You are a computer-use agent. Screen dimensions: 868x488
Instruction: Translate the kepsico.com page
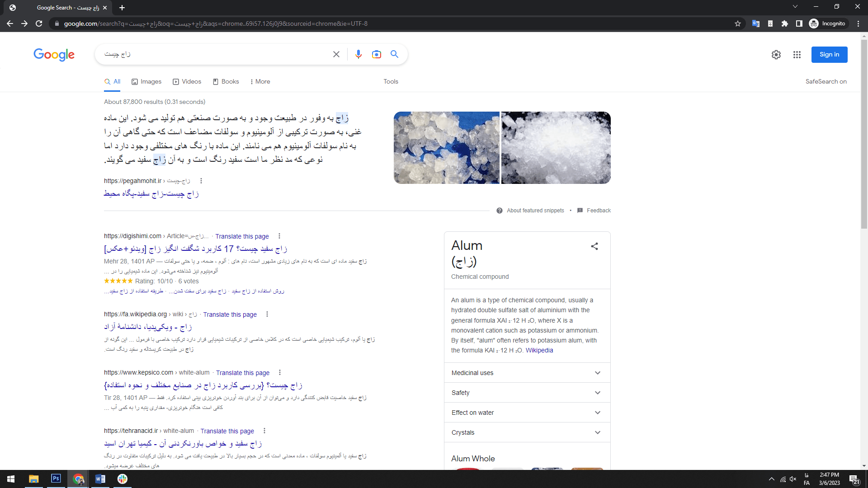pyautogui.click(x=243, y=373)
